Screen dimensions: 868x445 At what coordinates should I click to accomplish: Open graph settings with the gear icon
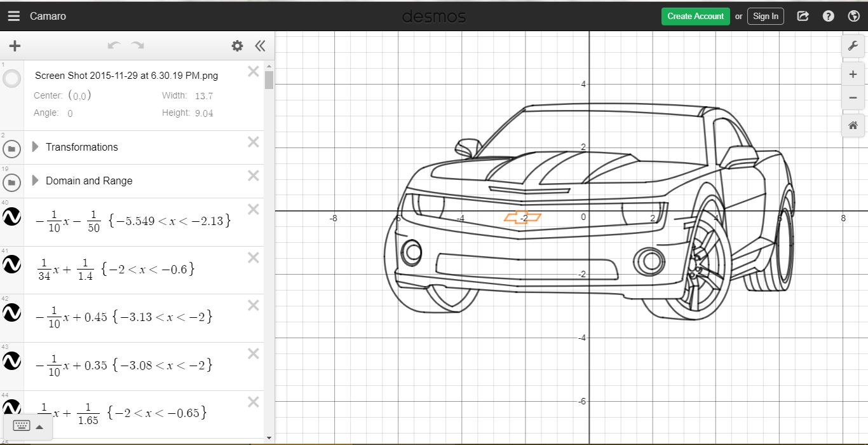point(237,45)
